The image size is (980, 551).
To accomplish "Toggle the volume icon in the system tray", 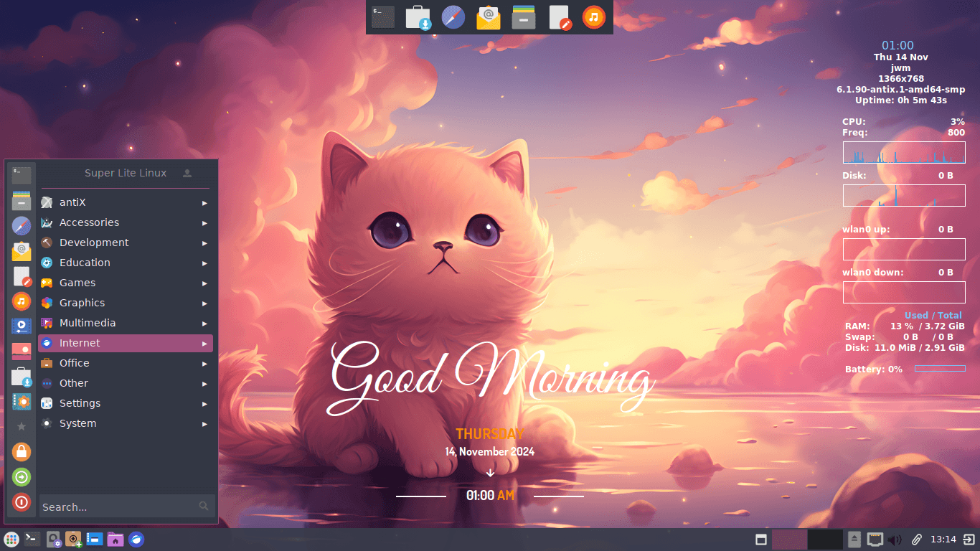I will tap(895, 539).
